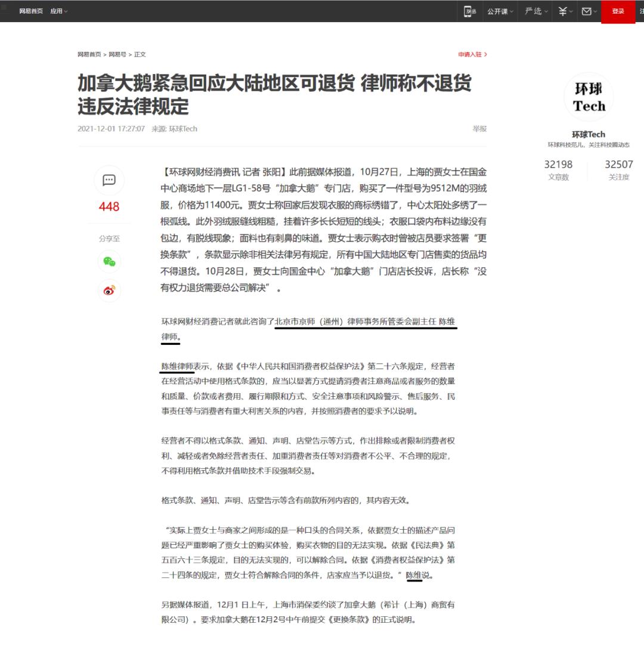
Task: Go to 网易首页 in the top bar
Action: tap(31, 11)
